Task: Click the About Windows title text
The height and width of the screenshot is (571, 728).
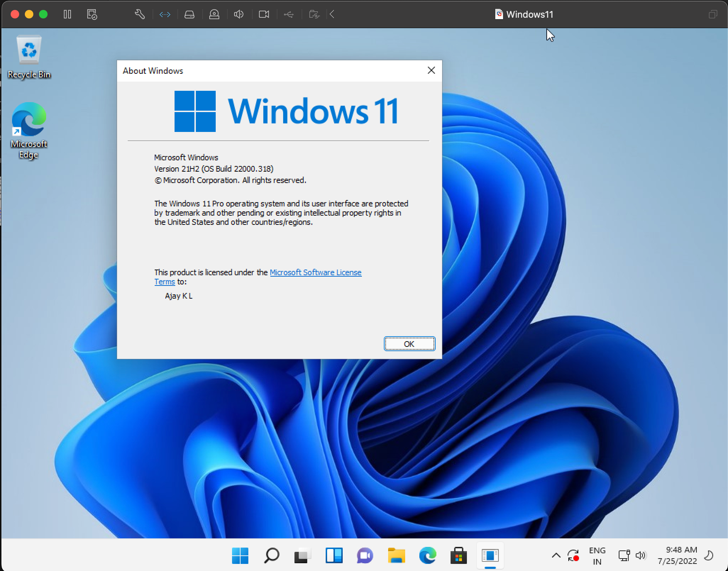Action: click(x=153, y=71)
